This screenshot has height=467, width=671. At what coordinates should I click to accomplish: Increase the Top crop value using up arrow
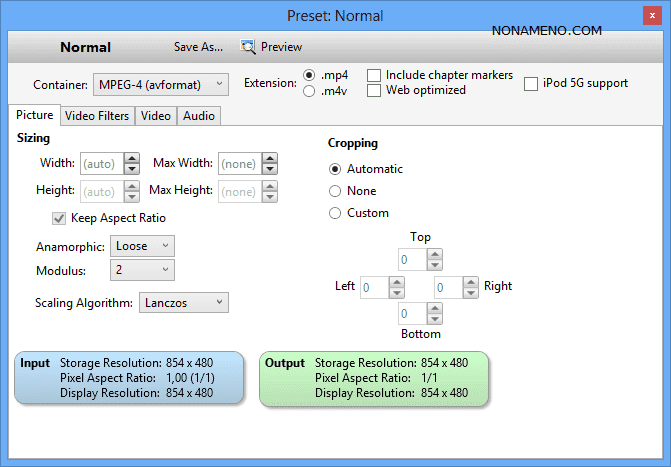[x=434, y=255]
